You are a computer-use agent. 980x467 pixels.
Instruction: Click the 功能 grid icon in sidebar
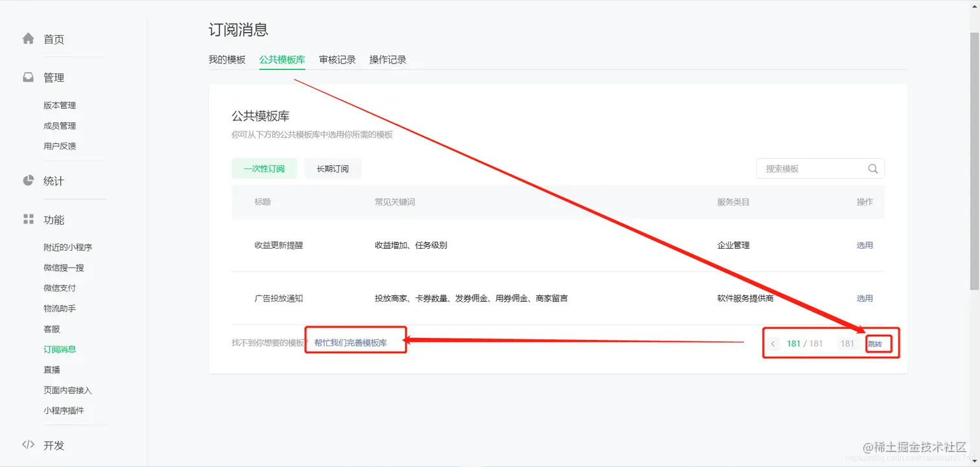tap(28, 220)
